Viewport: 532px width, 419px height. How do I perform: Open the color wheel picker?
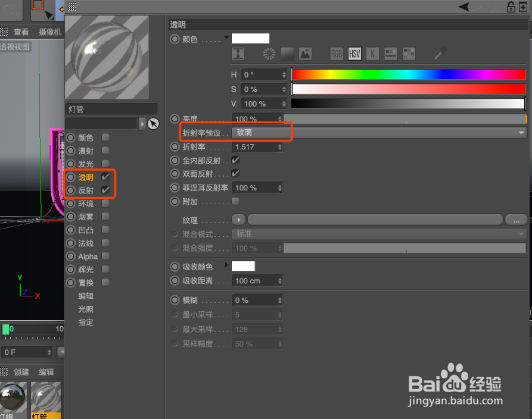coord(268,53)
